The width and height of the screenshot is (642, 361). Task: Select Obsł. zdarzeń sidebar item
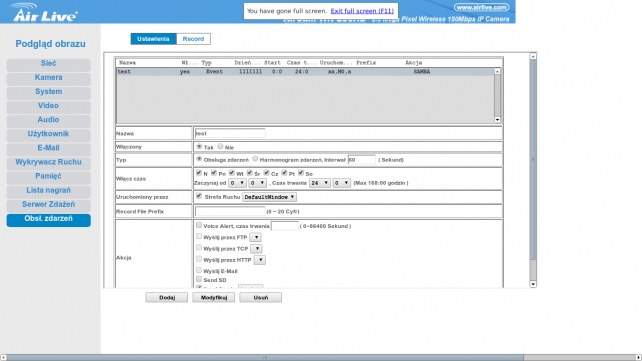48,219
